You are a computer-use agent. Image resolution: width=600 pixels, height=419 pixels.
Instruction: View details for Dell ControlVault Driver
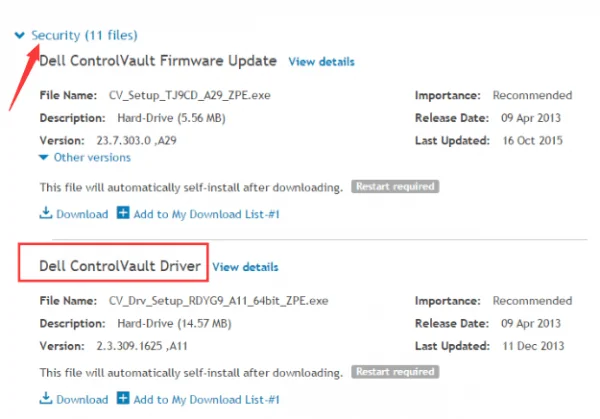pos(245,267)
